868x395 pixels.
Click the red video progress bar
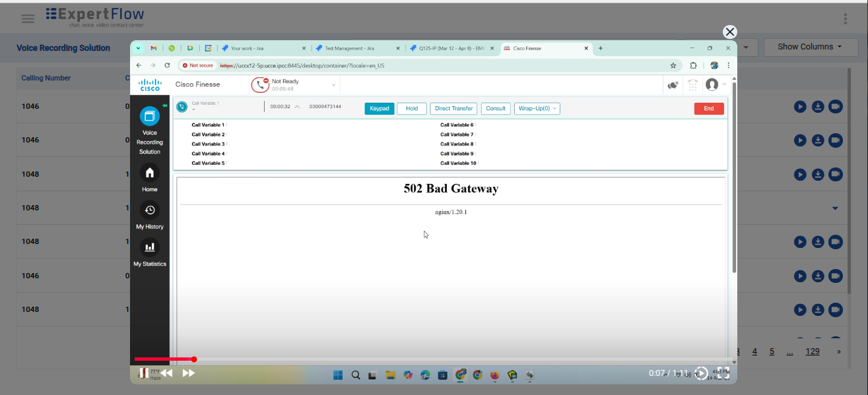pos(165,359)
